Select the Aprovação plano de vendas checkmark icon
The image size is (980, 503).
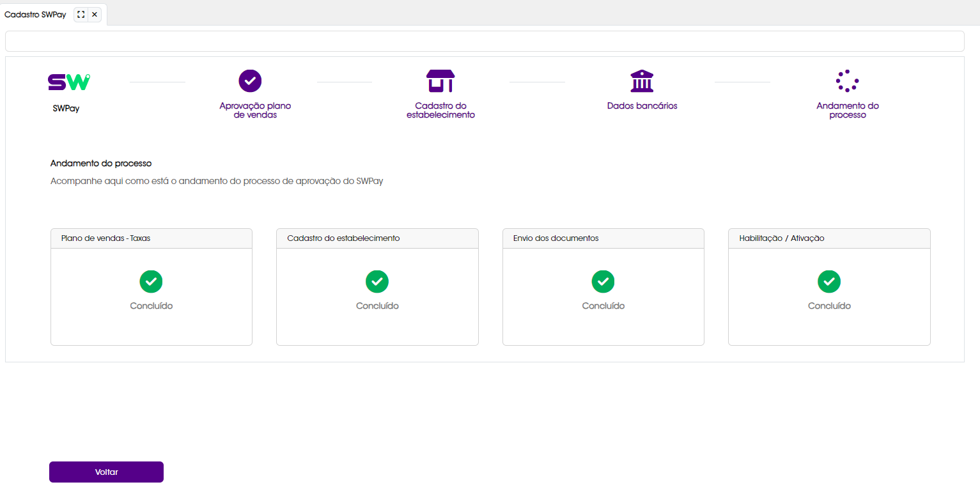coord(250,81)
